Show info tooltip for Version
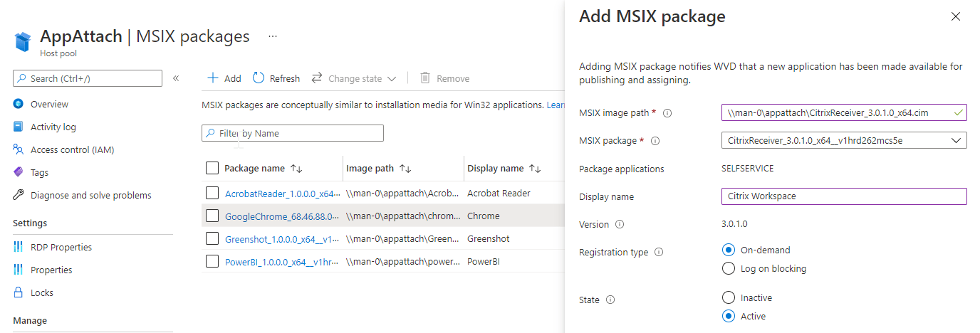The height and width of the screenshot is (333, 980). 620,224
